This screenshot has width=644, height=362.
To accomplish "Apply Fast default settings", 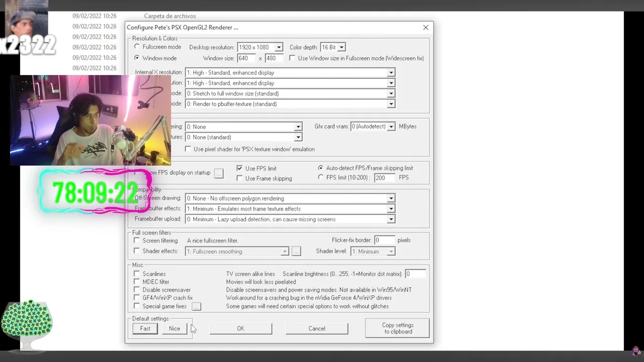I will 145,329.
